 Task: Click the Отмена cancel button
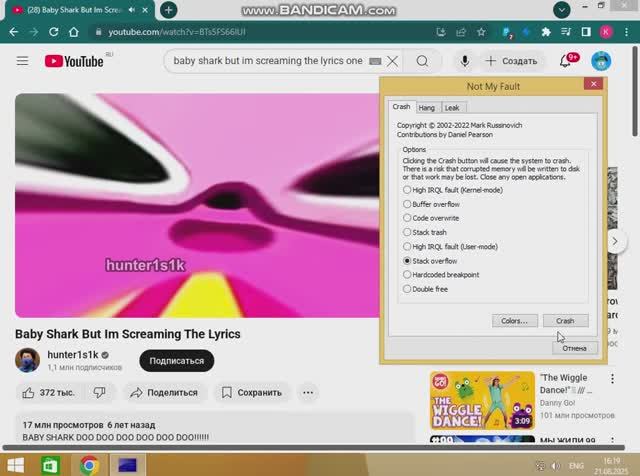click(575, 348)
